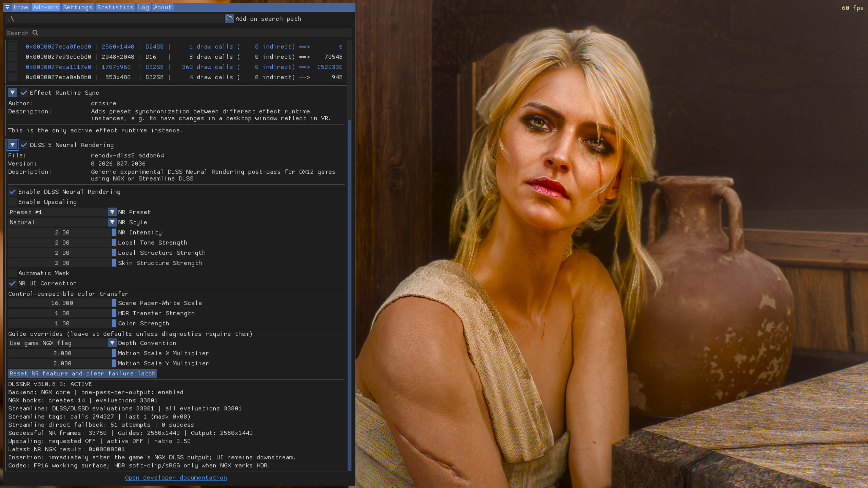Screen dimensions: 868x488
Task: Enable the Automatic Mask checkbox
Action: tap(13, 273)
